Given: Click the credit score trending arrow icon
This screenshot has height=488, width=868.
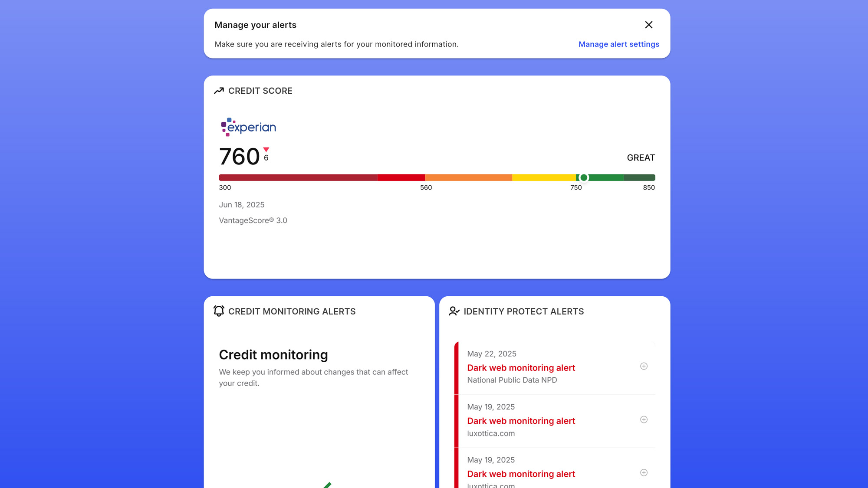Looking at the screenshot, I should coord(219,91).
